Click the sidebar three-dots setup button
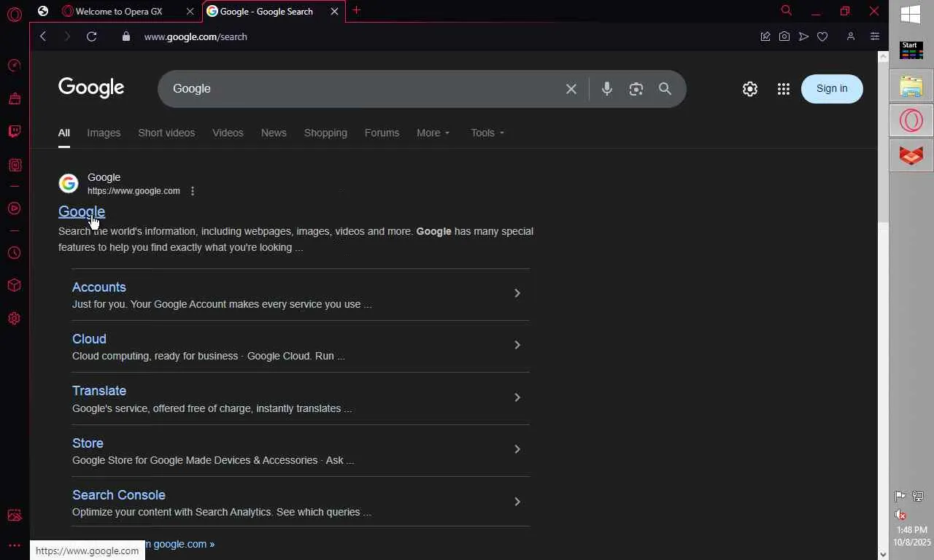The height and width of the screenshot is (560, 934). pyautogui.click(x=14, y=545)
